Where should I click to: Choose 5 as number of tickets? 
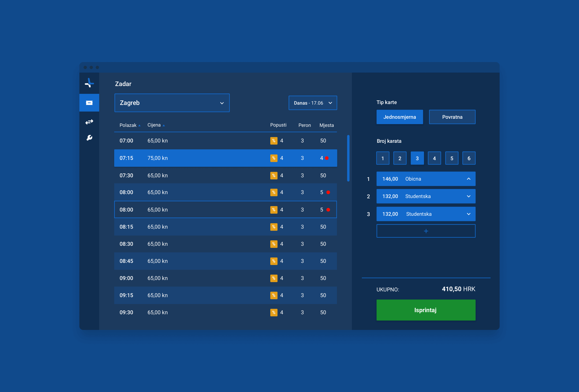tap(452, 158)
